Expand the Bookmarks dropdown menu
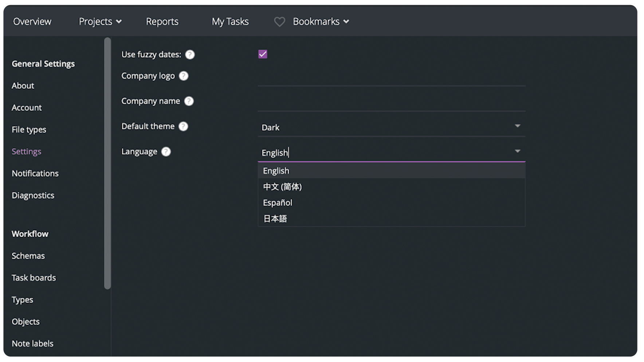The width and height of the screenshot is (644, 362). (321, 21)
